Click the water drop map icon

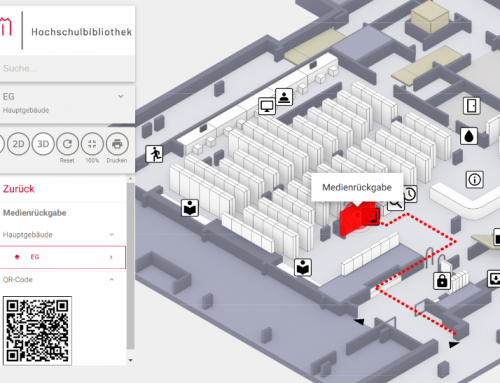click(469, 136)
